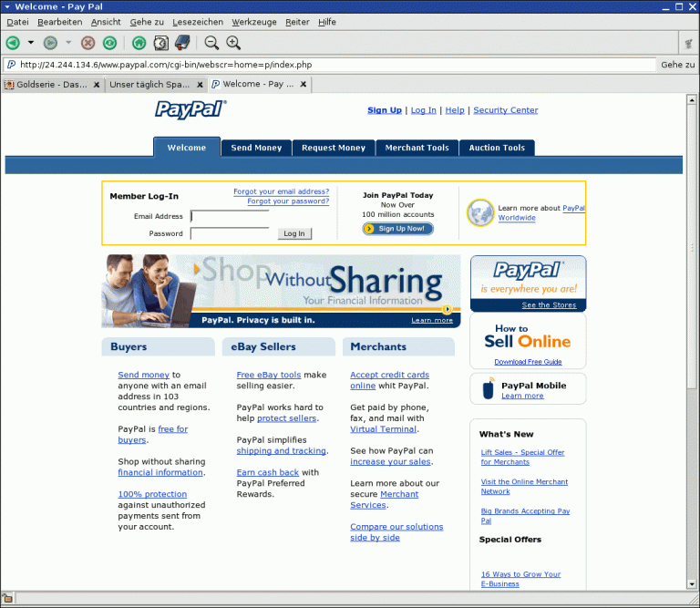The width and height of the screenshot is (700, 608).
Task: Click Forgot your email address? link
Action: tap(282, 191)
